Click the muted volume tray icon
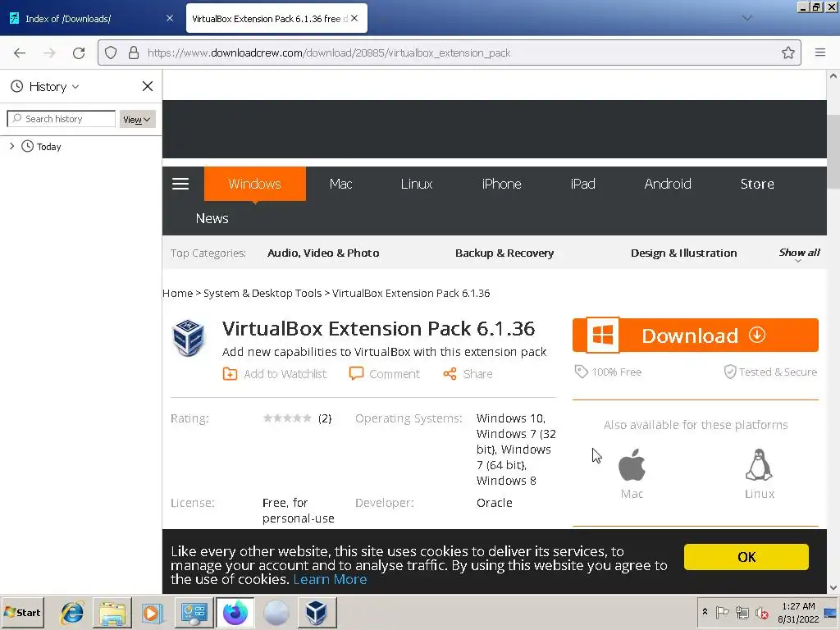 coord(761,612)
